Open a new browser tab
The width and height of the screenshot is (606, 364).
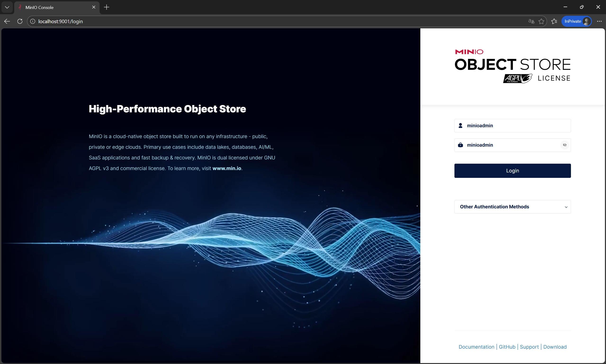tap(107, 7)
